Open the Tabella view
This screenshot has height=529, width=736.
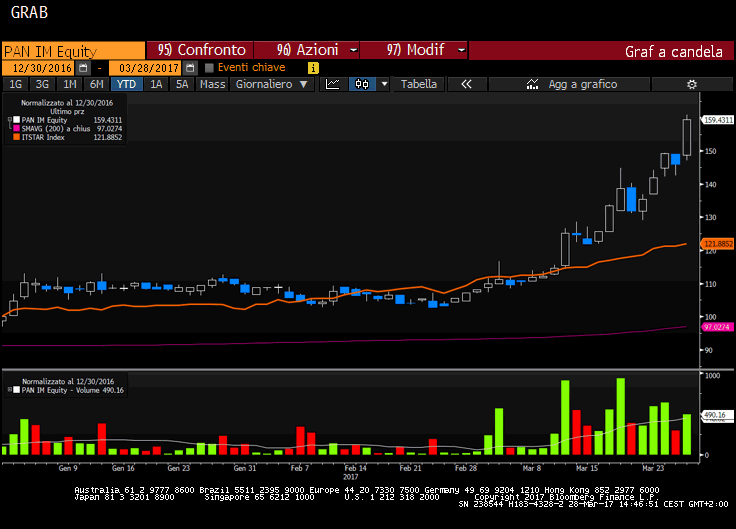point(418,85)
